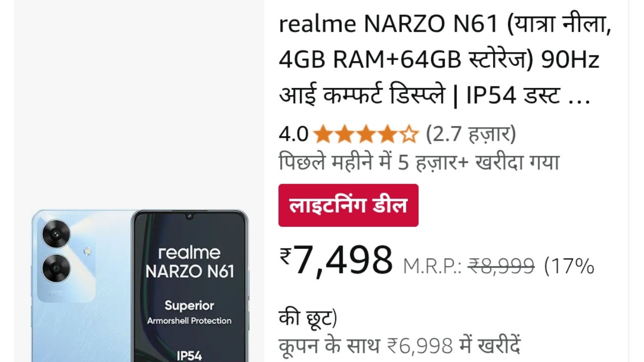
Task: Click the phone's front notch camera in image
Action: tap(190, 217)
